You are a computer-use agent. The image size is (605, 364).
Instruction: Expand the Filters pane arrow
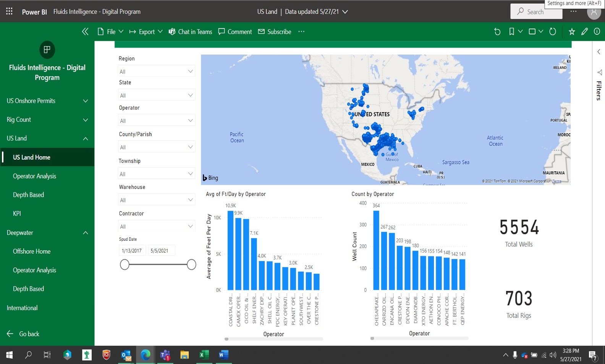(x=599, y=52)
